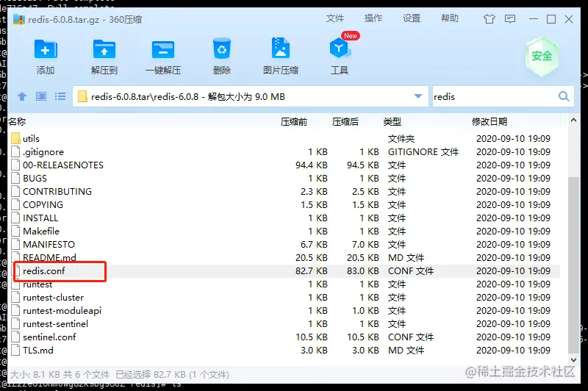Click the 添加 (Add) toolbar icon
Screen dimensions: 588x391
tap(46, 49)
